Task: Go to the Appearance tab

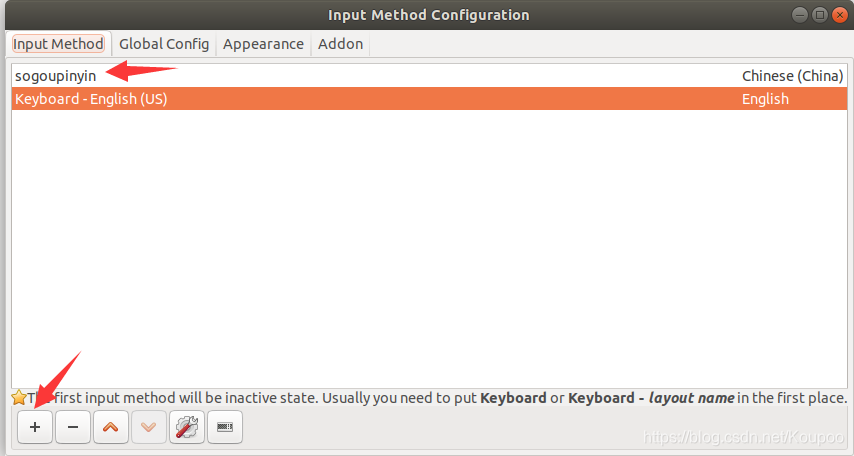Action: pyautogui.click(x=263, y=44)
